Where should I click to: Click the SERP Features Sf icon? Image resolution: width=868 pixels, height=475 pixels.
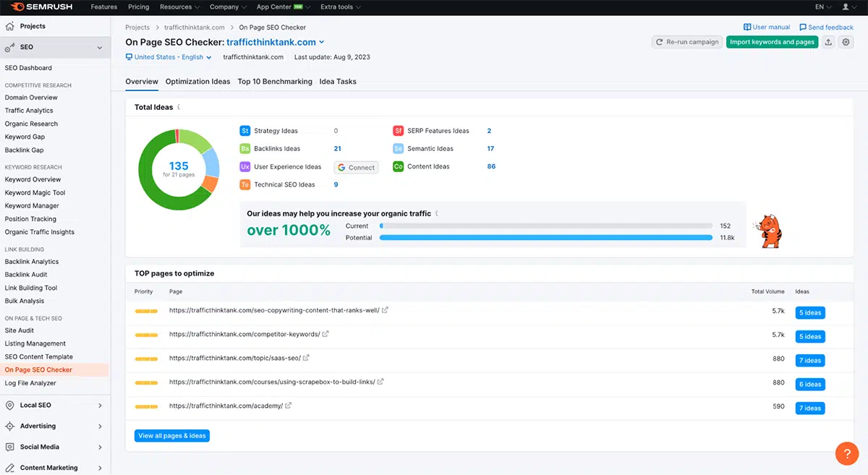(398, 131)
